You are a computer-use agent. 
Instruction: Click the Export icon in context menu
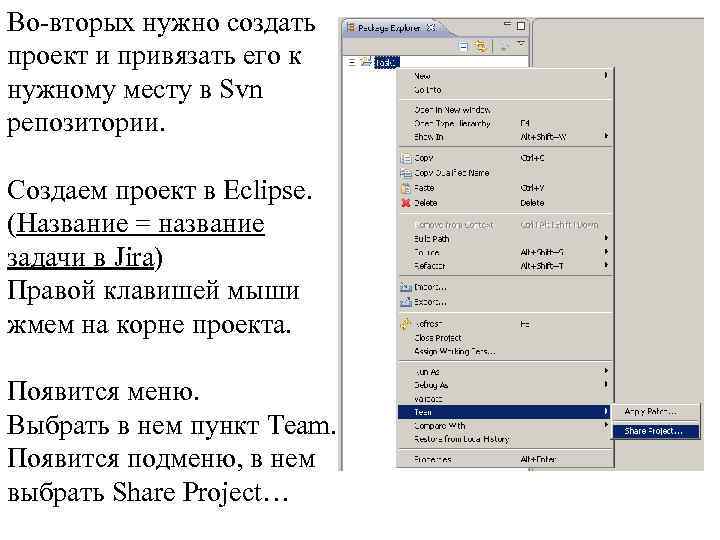coord(406,302)
